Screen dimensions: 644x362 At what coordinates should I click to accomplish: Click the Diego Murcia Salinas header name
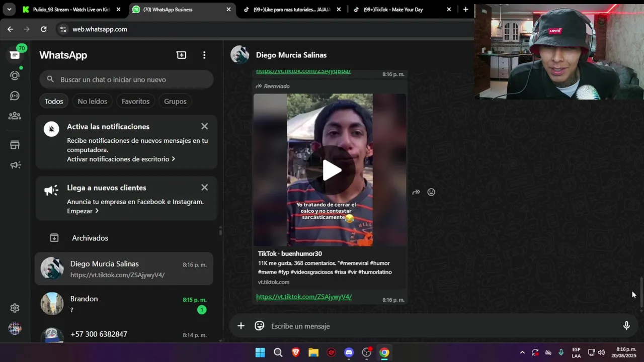[x=291, y=55]
